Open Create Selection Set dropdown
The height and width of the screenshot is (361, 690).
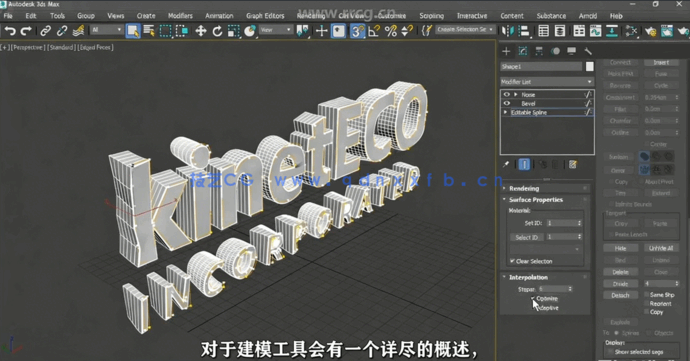pos(465,29)
